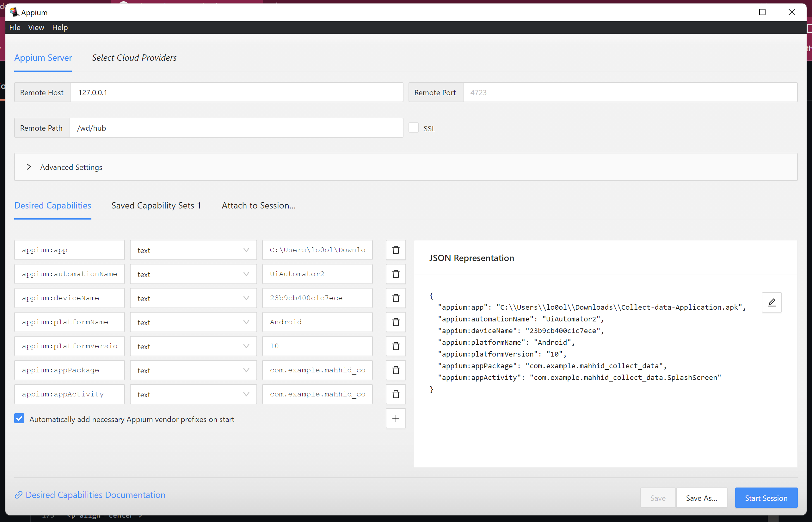
Task: Switch to the Select Cloud Providers tab
Action: [x=134, y=58]
